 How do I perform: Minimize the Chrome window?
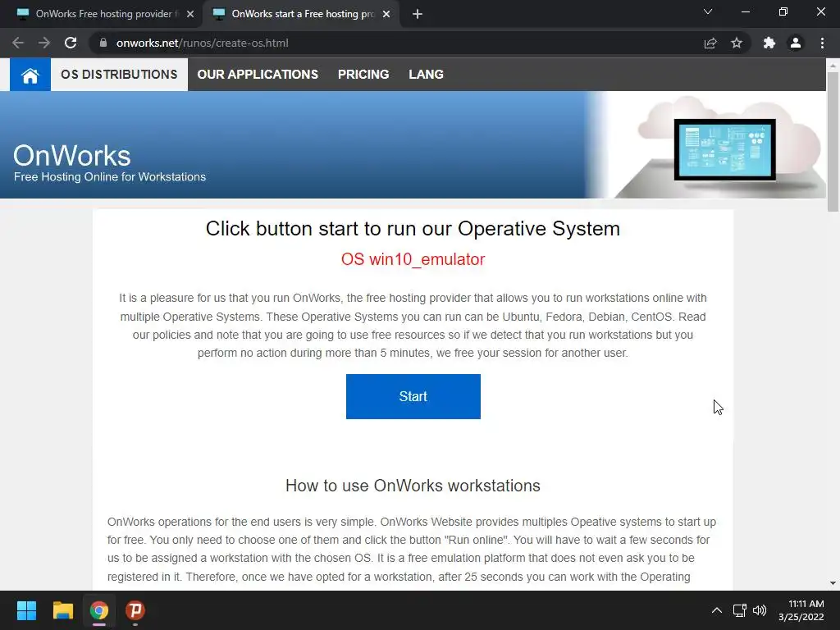click(745, 11)
